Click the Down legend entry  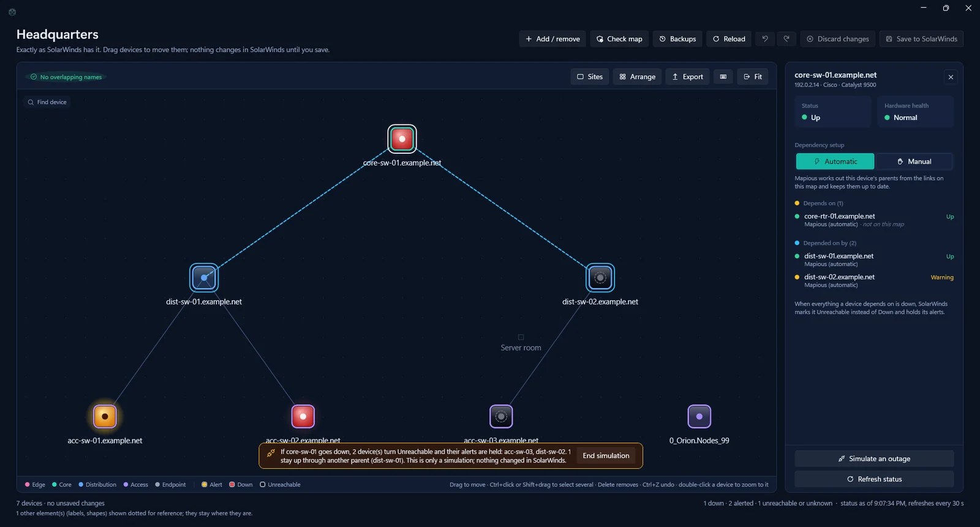click(x=241, y=485)
